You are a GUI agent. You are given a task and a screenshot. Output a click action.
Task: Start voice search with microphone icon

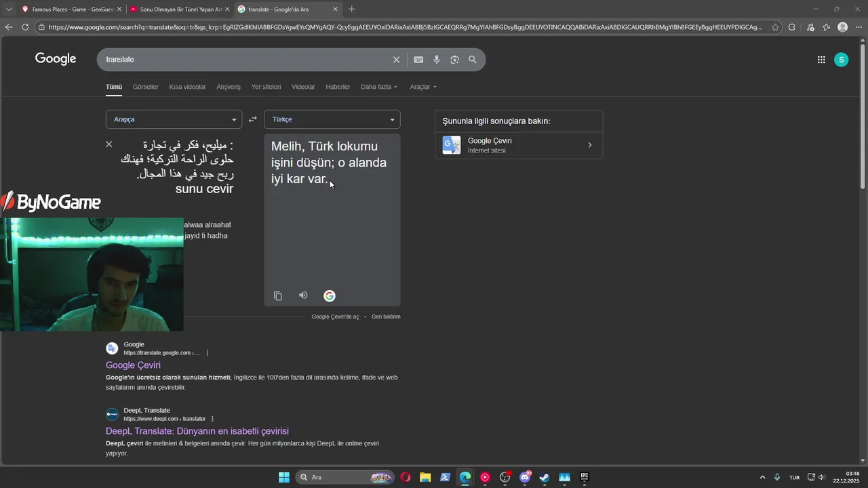[x=437, y=60]
